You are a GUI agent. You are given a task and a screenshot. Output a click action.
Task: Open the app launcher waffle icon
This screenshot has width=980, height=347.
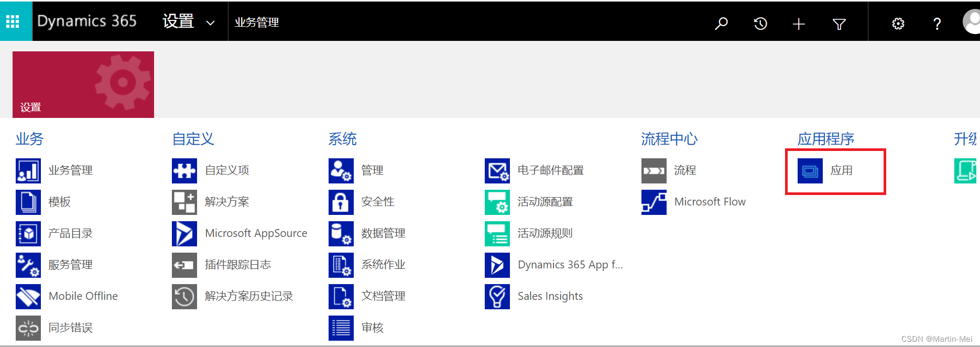[13, 21]
